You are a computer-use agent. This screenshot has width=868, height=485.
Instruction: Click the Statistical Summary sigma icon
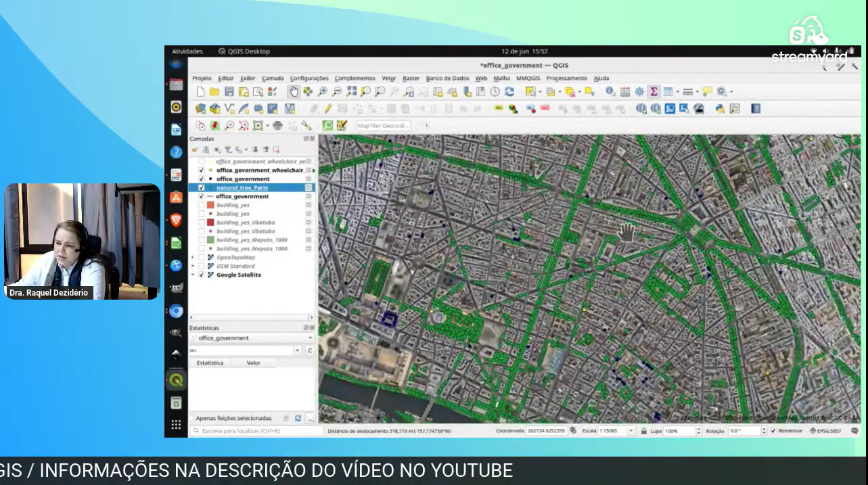[x=654, y=92]
